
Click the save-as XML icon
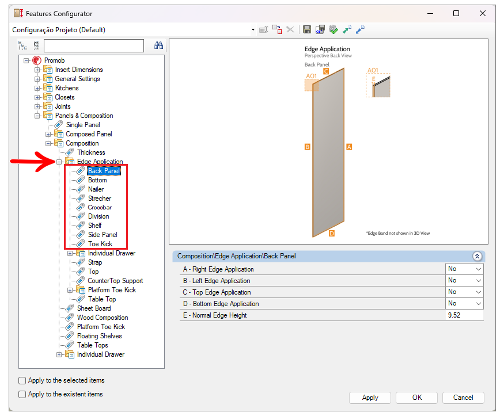tap(320, 29)
